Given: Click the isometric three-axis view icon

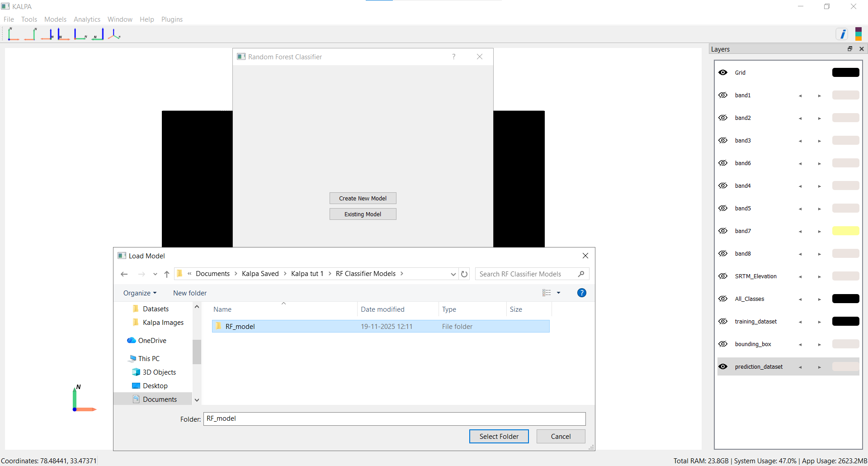Looking at the screenshot, I should [114, 34].
